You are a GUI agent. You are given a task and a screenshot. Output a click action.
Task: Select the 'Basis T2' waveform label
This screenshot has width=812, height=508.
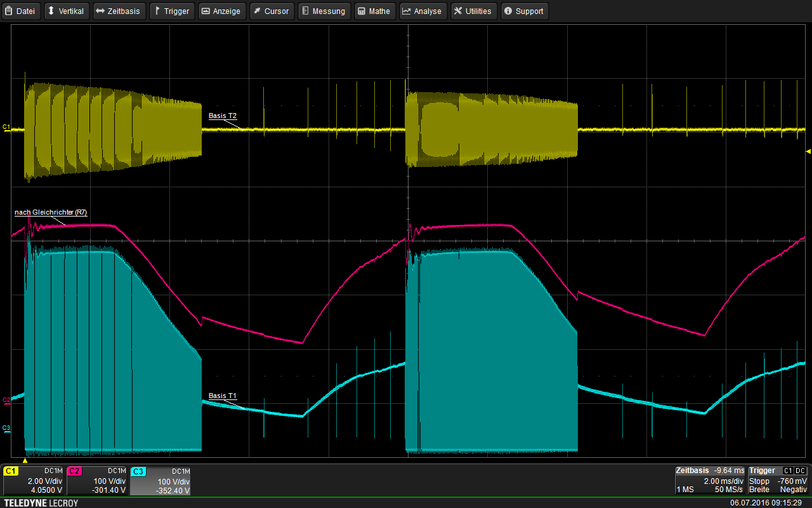(x=223, y=116)
